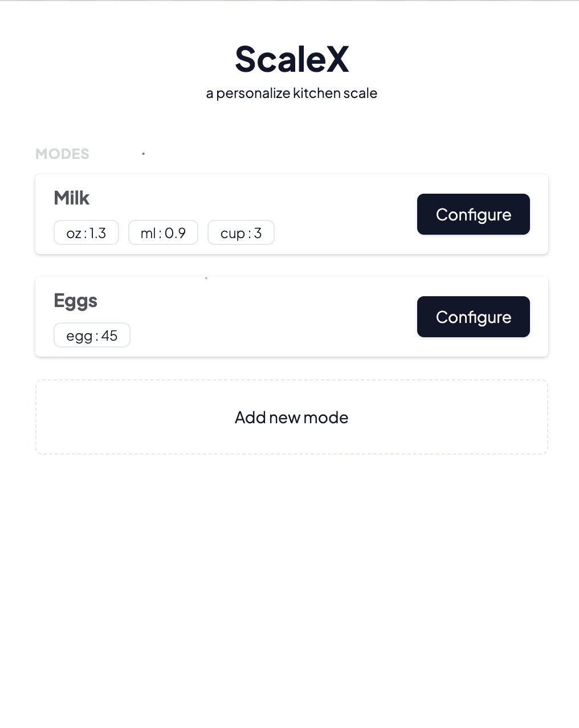
Task: Click the tiny dot above the Eggs card
Action: click(206, 278)
